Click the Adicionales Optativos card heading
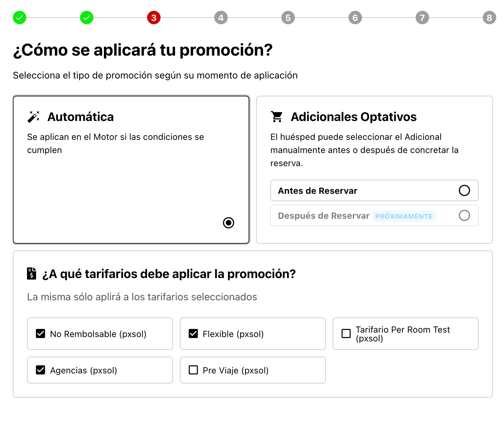The height and width of the screenshot is (426, 504). 354,117
